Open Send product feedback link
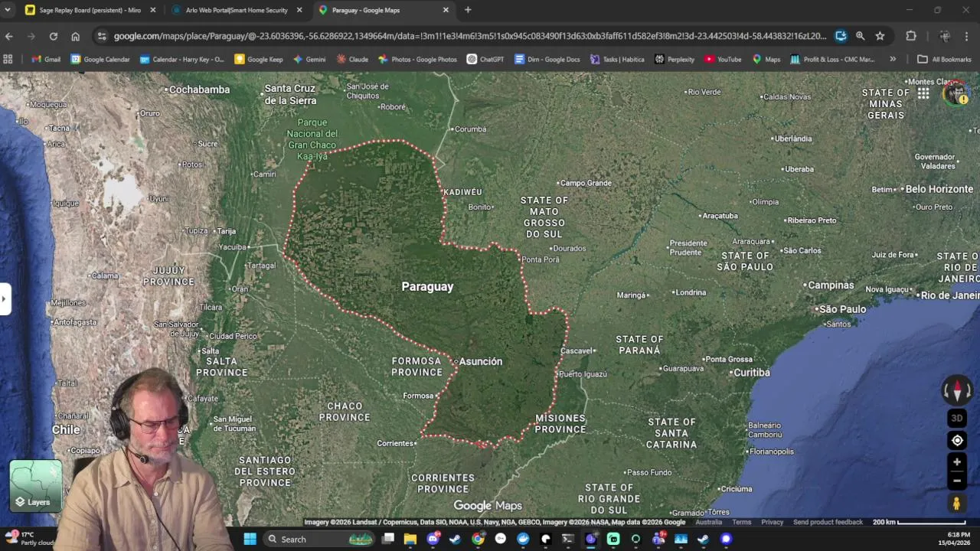The height and width of the screenshot is (551, 980). click(x=828, y=523)
